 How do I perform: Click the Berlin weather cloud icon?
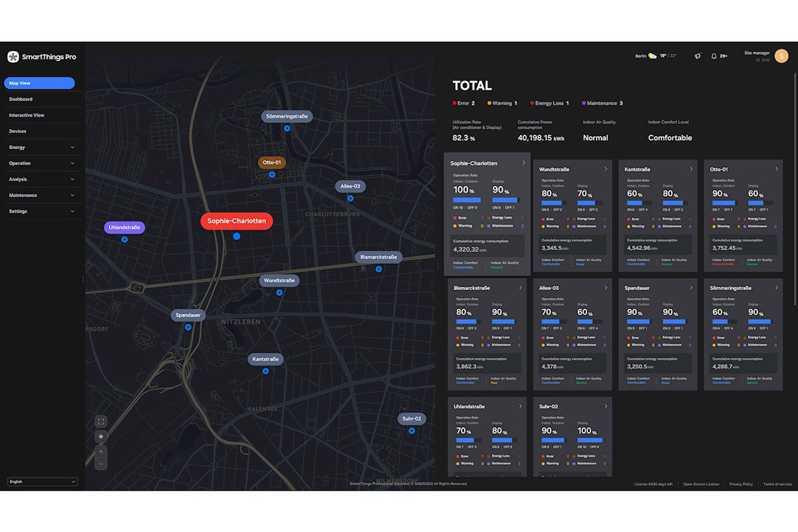(652, 56)
